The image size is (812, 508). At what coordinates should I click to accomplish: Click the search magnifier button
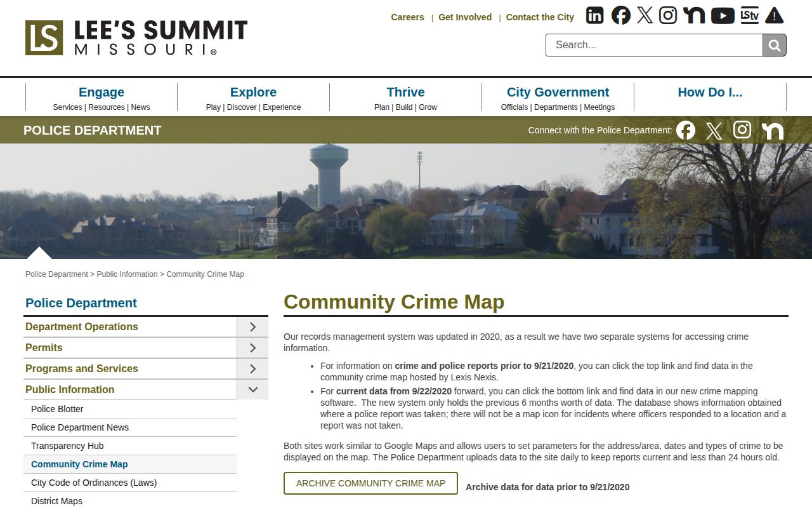click(x=775, y=45)
